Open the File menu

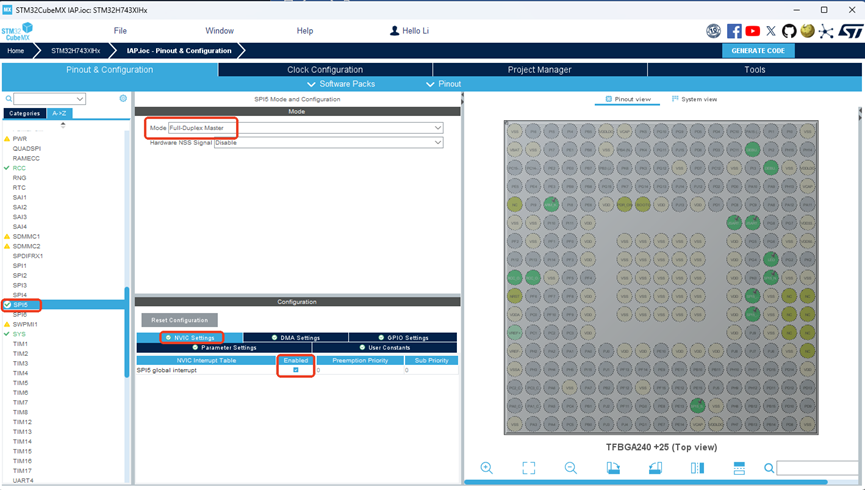[x=120, y=31]
